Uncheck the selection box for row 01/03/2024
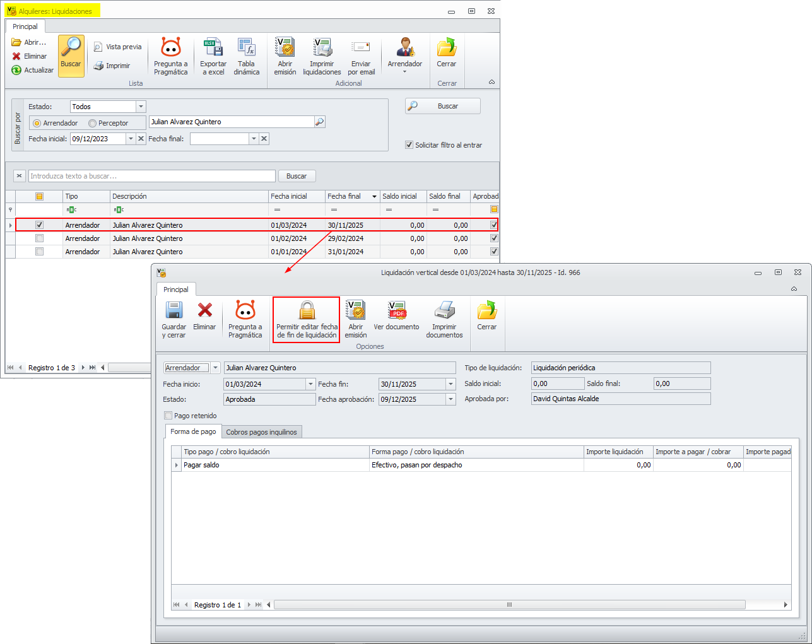 (39, 225)
